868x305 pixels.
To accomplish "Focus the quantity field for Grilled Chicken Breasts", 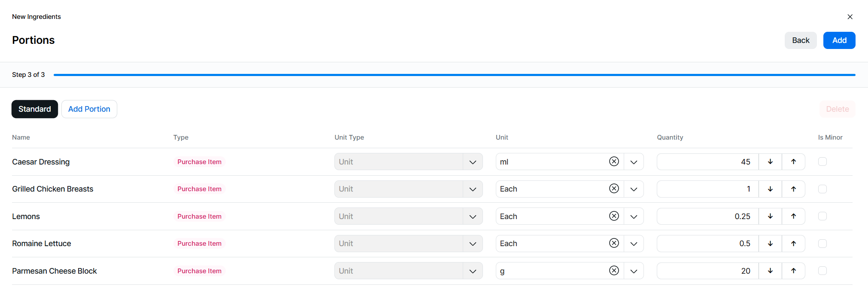I will pos(707,189).
